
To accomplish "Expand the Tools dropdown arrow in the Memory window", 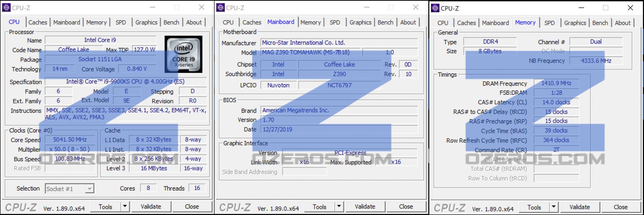I will [554, 207].
